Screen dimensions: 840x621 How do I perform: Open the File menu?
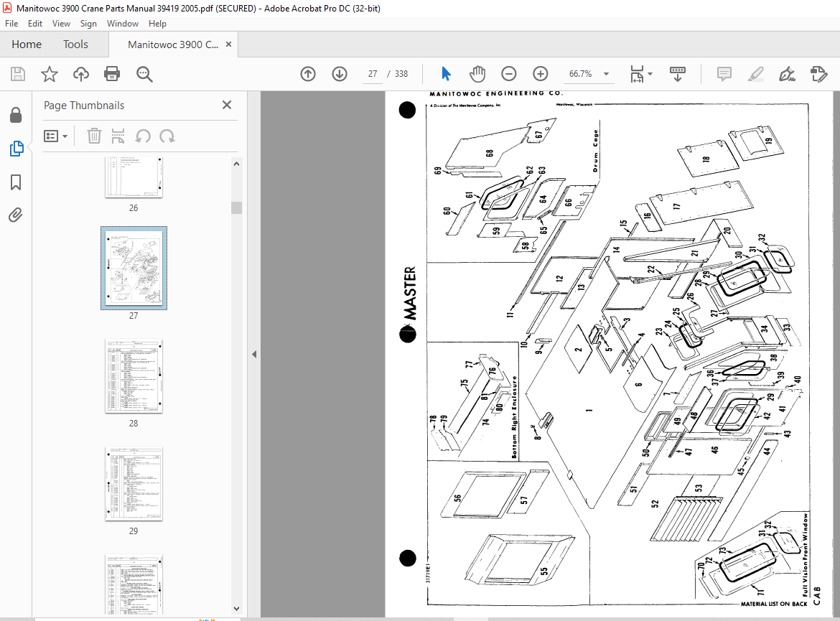click(x=11, y=24)
